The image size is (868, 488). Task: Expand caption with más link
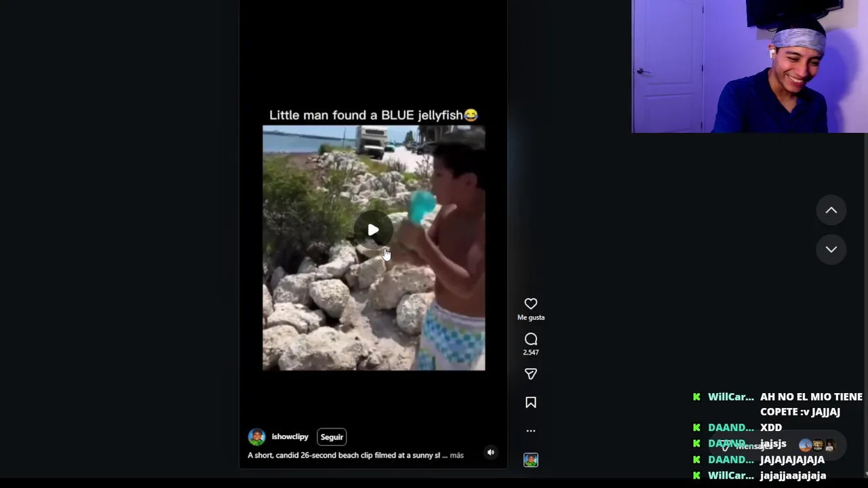tap(456, 455)
